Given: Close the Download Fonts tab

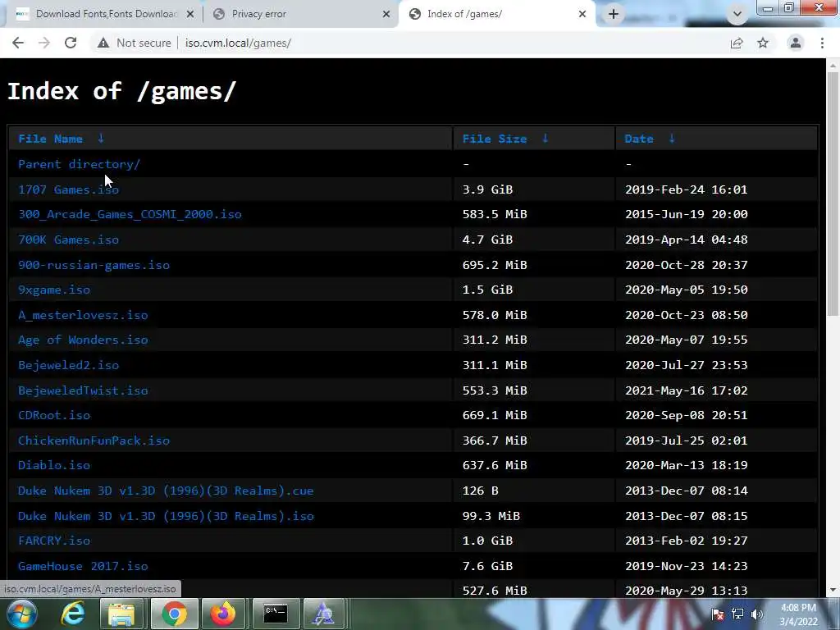Looking at the screenshot, I should click(190, 14).
